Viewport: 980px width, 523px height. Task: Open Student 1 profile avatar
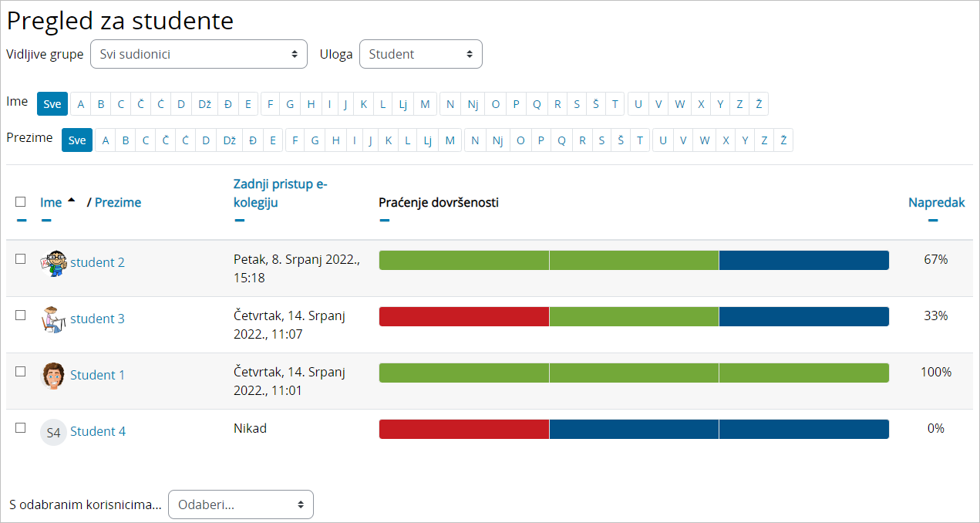(x=53, y=376)
